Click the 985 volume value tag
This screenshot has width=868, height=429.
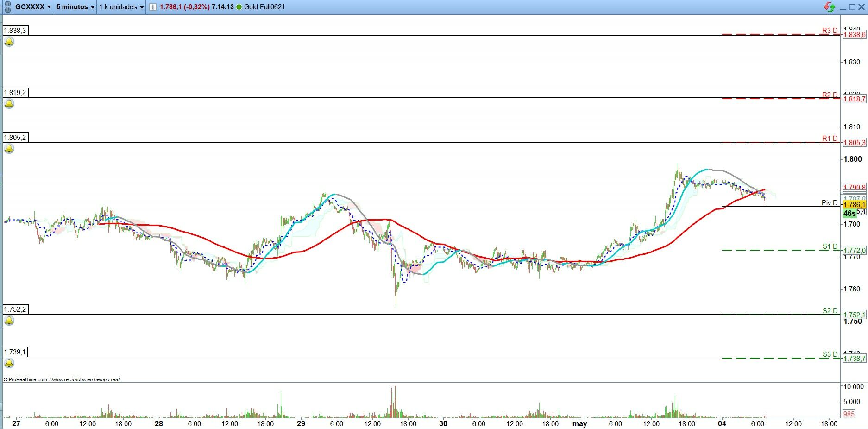click(849, 414)
